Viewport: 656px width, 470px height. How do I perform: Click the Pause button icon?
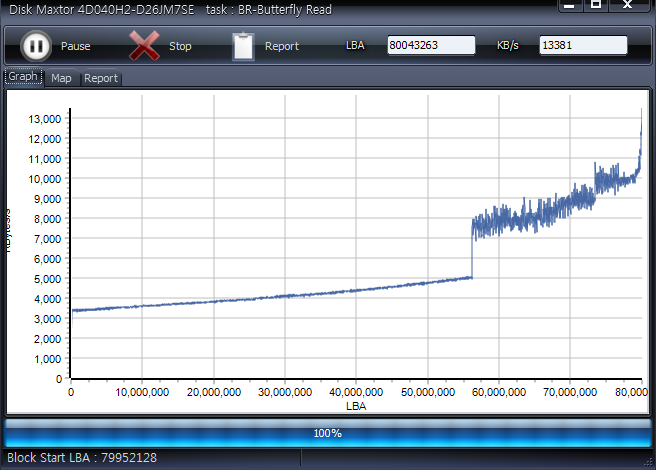[x=35, y=46]
